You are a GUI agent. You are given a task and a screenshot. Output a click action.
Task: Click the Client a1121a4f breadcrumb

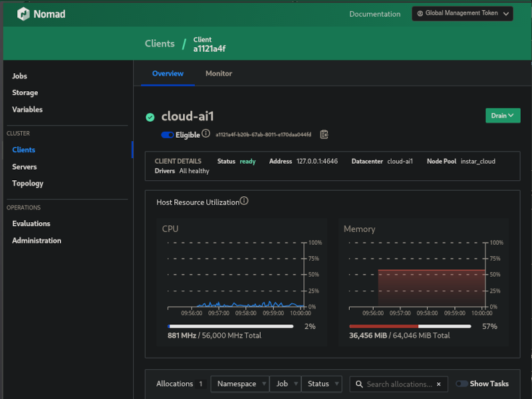209,45
